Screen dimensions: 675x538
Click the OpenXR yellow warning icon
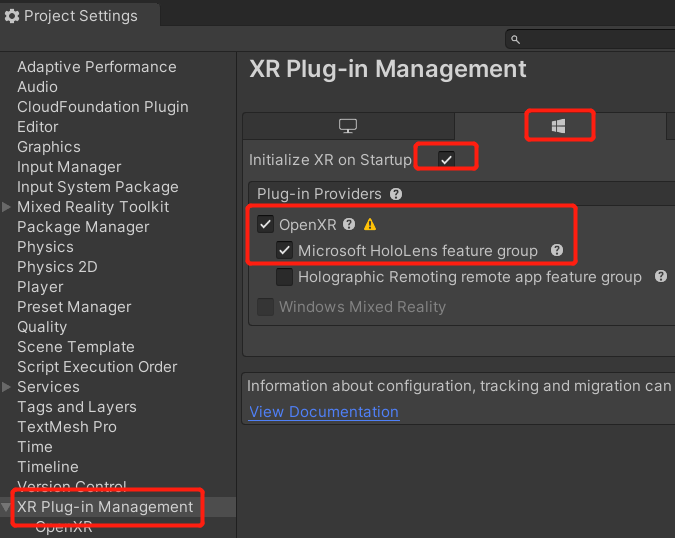[x=370, y=225]
